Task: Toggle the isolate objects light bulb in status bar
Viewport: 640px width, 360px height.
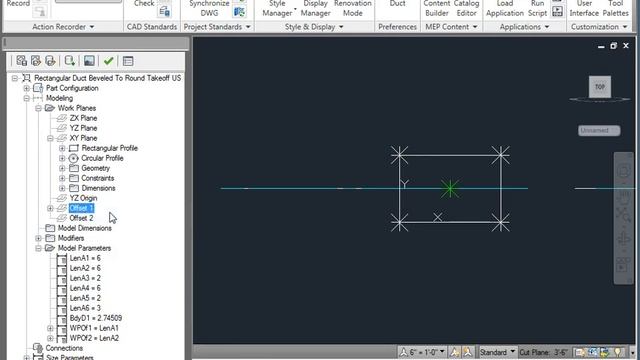Action: point(618,352)
